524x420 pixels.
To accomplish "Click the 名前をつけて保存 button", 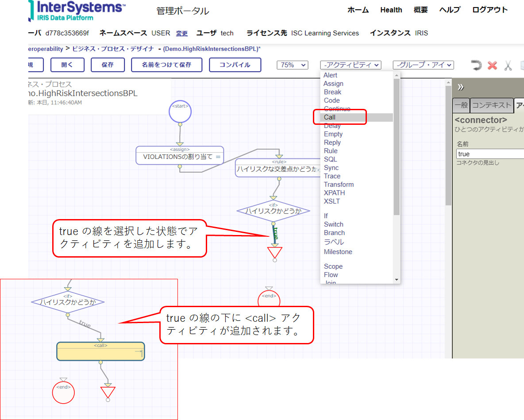I will 166,65.
